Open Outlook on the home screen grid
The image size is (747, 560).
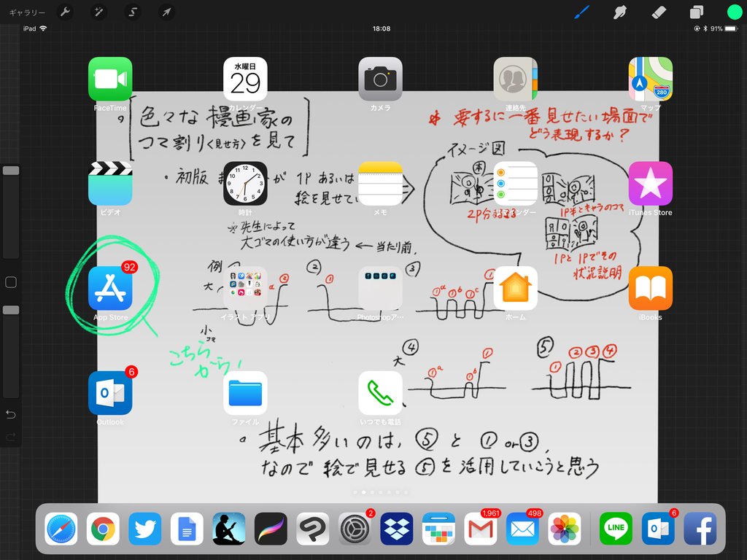point(110,393)
